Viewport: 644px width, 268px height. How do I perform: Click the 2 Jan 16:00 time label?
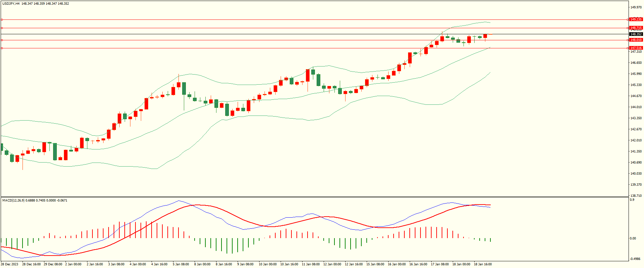pos(95,264)
